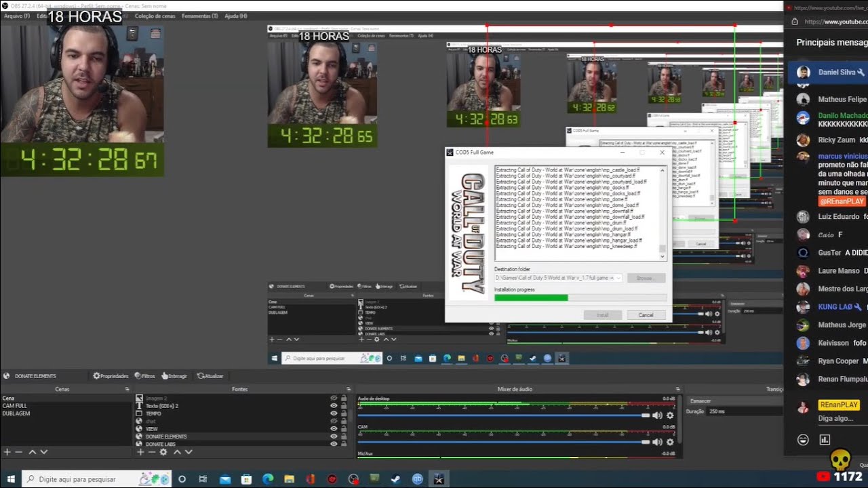This screenshot has width=868, height=488.
Task: Adjust the CAM volume slider
Action: pyautogui.click(x=503, y=442)
